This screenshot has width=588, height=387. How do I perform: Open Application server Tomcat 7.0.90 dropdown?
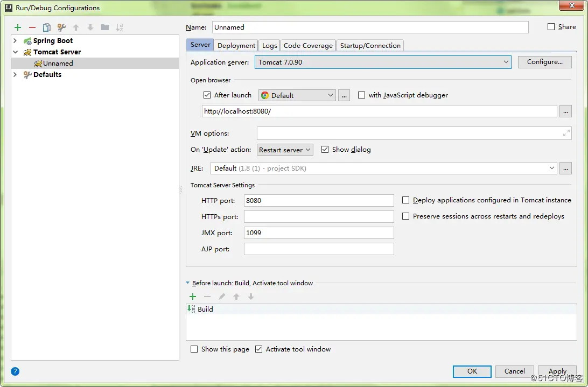[383, 62]
